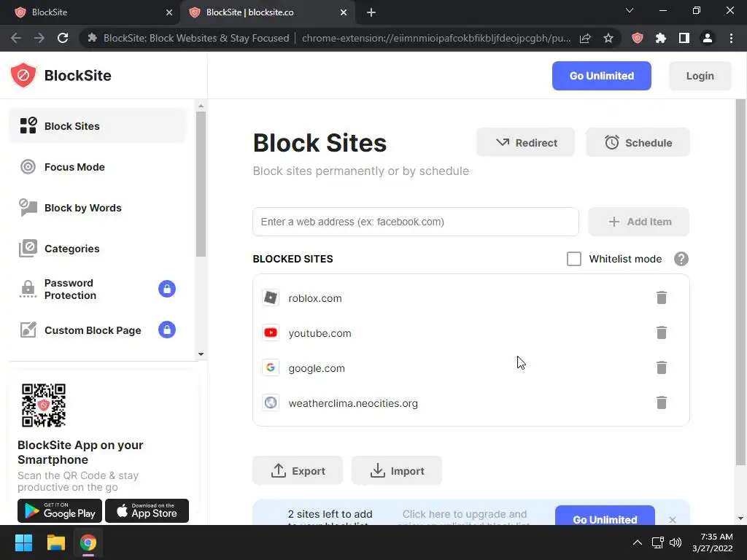Click Chrome icon in taskbar
Screen dimensions: 747x560
click(88, 542)
